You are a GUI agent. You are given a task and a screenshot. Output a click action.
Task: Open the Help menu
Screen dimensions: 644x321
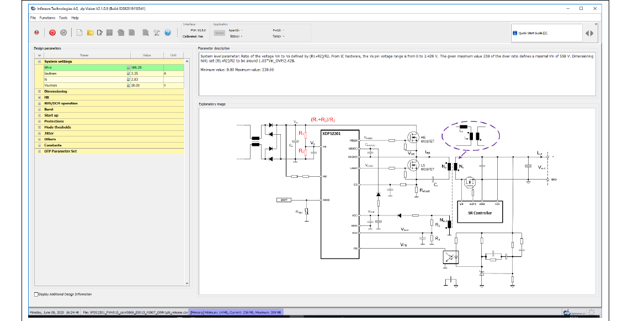pos(74,18)
